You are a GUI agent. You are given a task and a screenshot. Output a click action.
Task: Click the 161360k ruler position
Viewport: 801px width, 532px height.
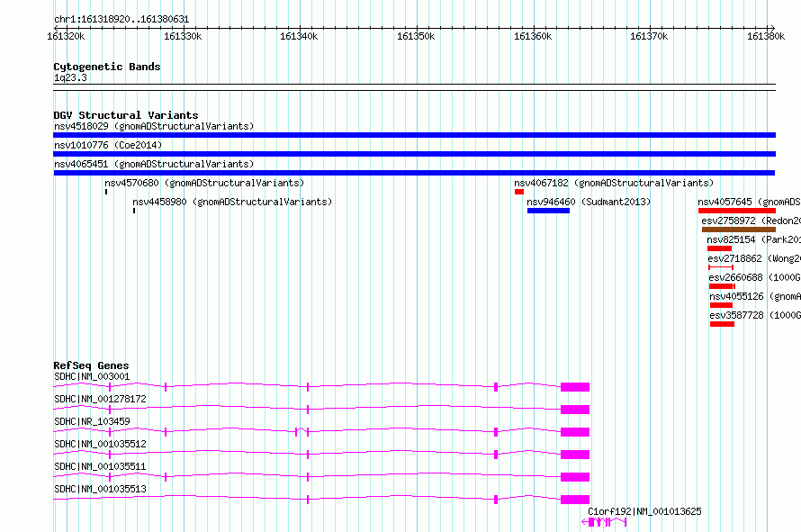pyautogui.click(x=533, y=36)
